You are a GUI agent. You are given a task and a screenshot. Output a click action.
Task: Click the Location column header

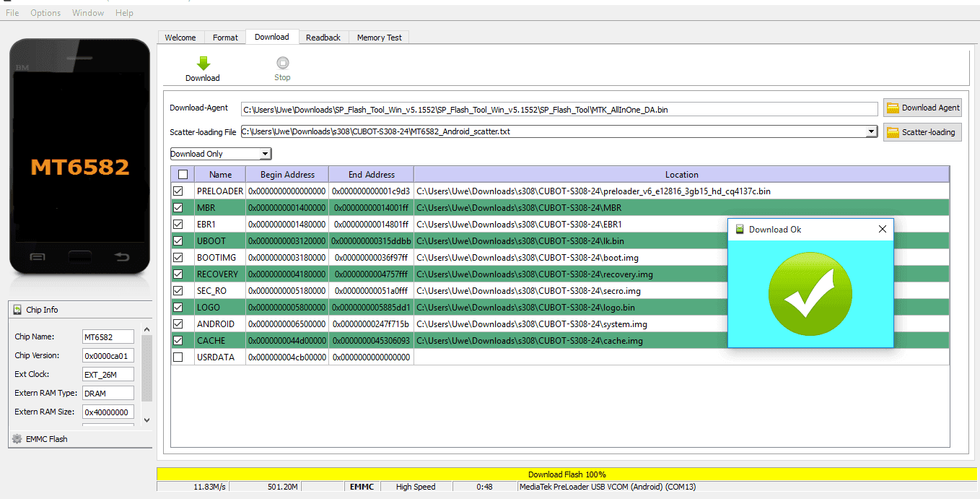[682, 175]
